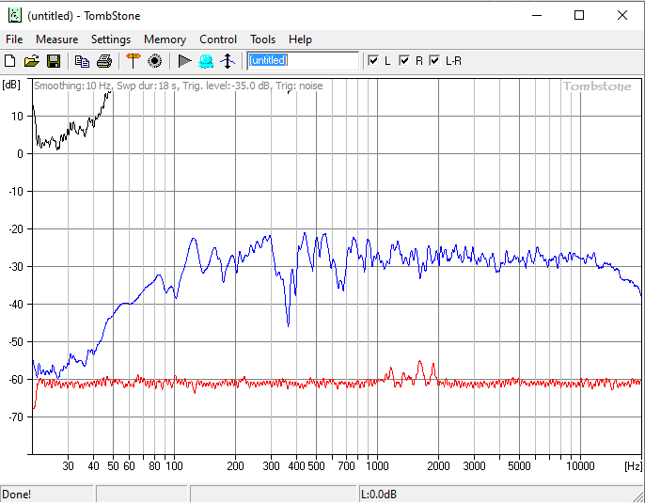Click the 'L:0.0dB' status bar level

coord(378,494)
